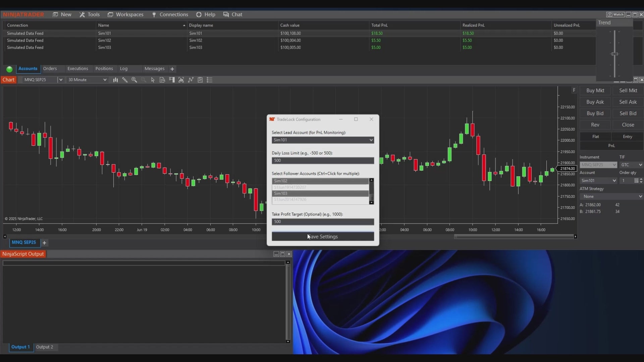
Task: Click the Daily Loss Limit input field
Action: coord(323,161)
